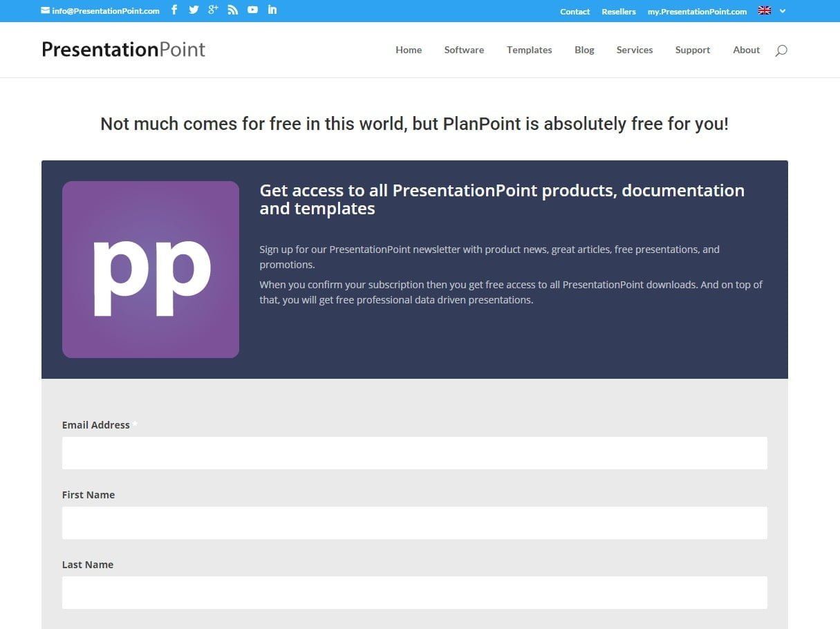Open the Resellers link
840x629 pixels.
pos(619,12)
